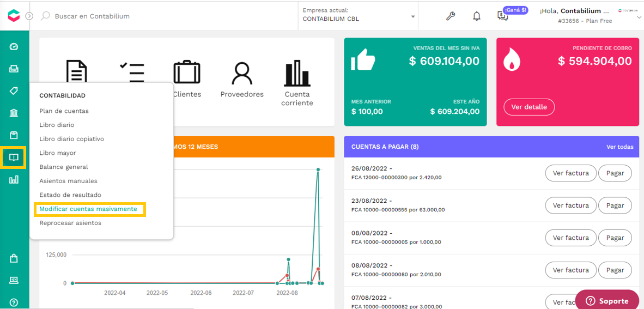Expand sidebar with the arrow toggle
Screen dimensions: 644x309
[29, 16]
